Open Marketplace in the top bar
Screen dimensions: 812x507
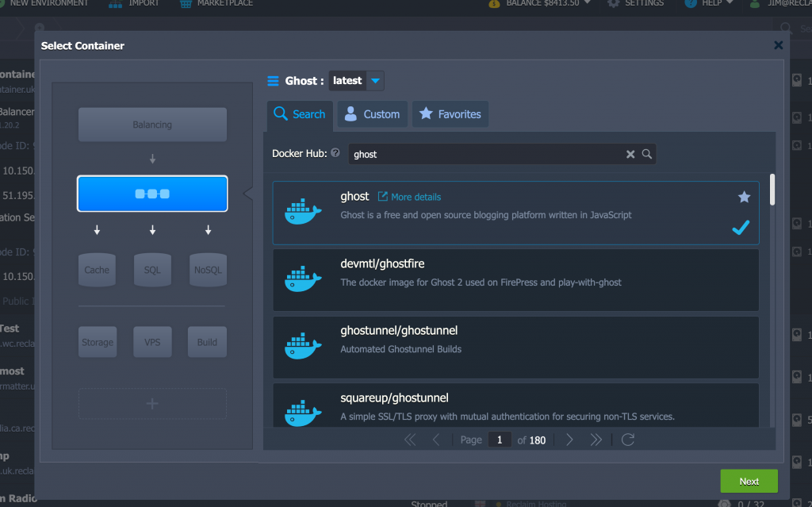[216, 3]
